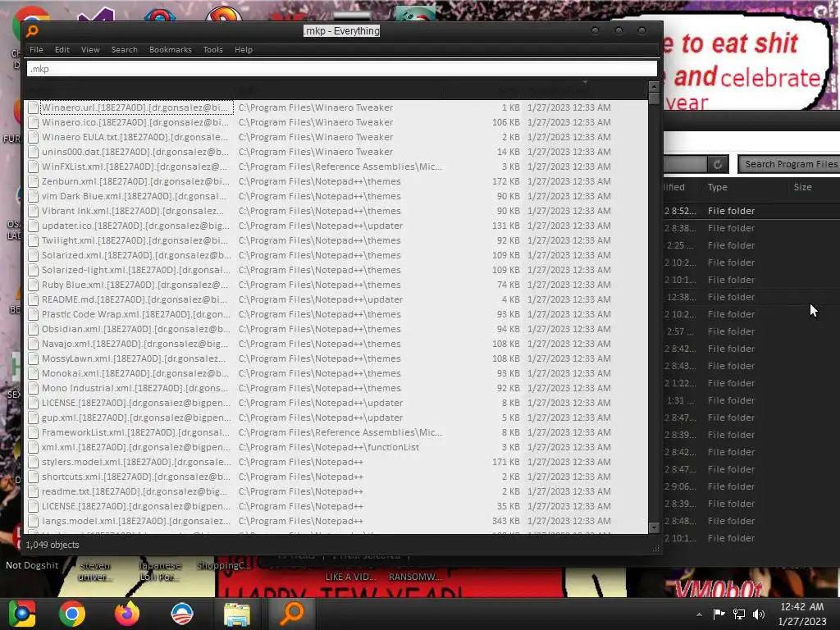Select the Not Dogshit desktop icon
Viewport: 840px width, 630px height.
click(32, 565)
